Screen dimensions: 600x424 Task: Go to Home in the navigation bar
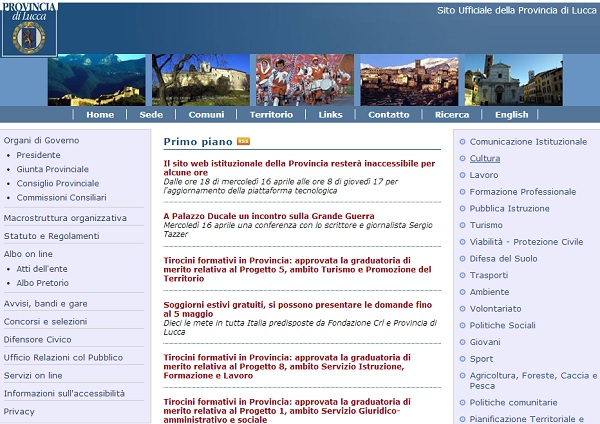[100, 115]
